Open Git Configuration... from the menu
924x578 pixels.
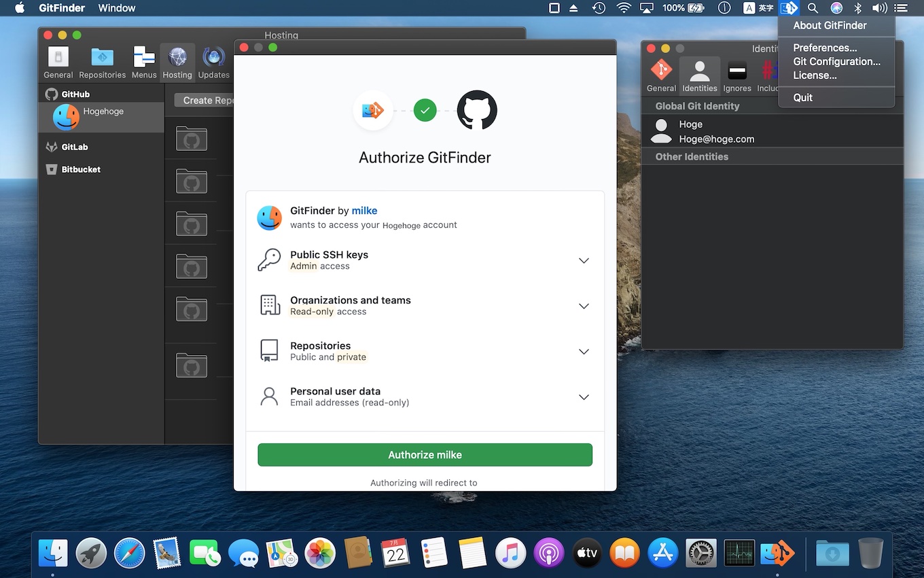click(836, 61)
